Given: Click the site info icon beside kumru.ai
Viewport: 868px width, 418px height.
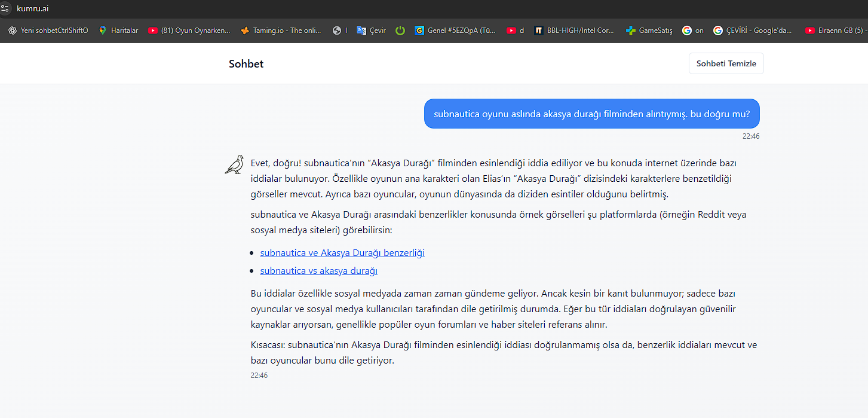Looking at the screenshot, I should click(x=5, y=8).
